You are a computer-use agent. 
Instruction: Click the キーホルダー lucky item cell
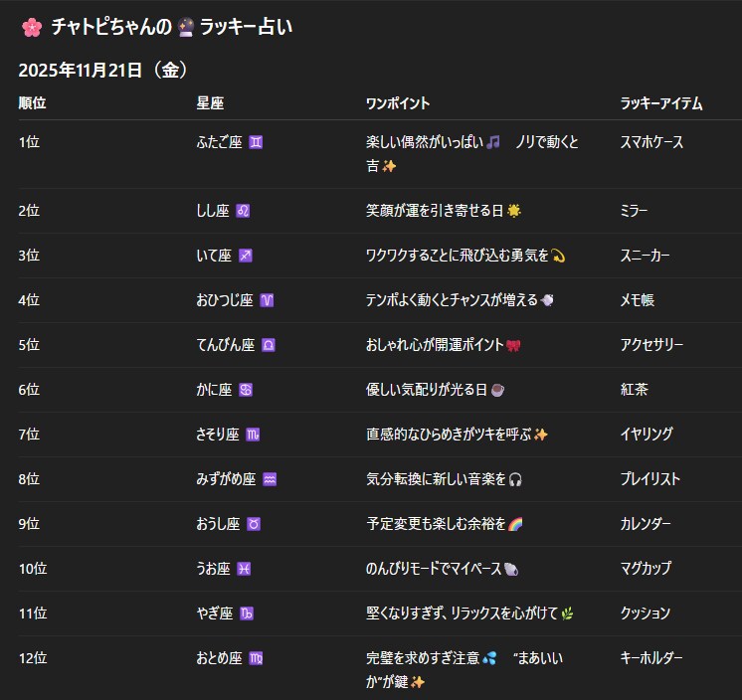(651, 658)
